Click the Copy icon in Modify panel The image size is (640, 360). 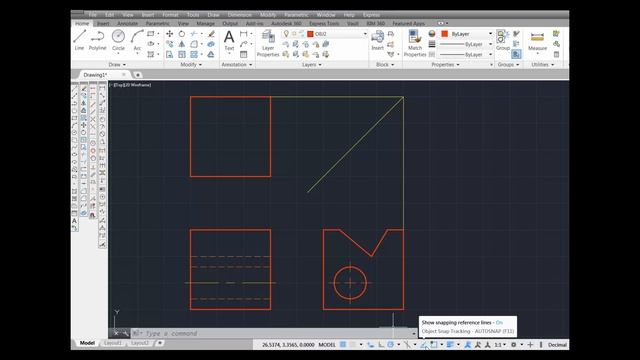pos(169,44)
